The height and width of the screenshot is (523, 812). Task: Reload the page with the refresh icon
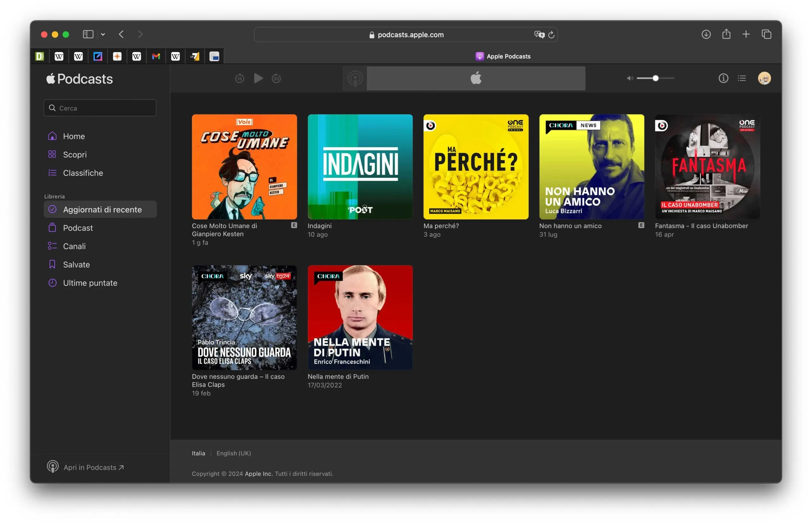click(551, 35)
